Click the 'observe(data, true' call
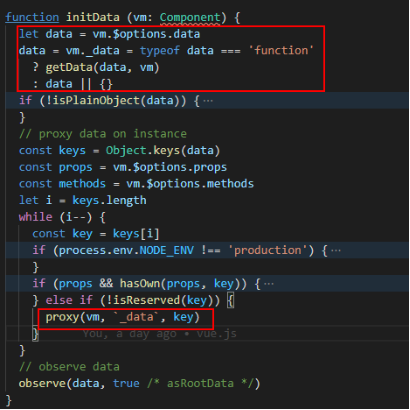This screenshot has height=410, width=410. [x=79, y=384]
